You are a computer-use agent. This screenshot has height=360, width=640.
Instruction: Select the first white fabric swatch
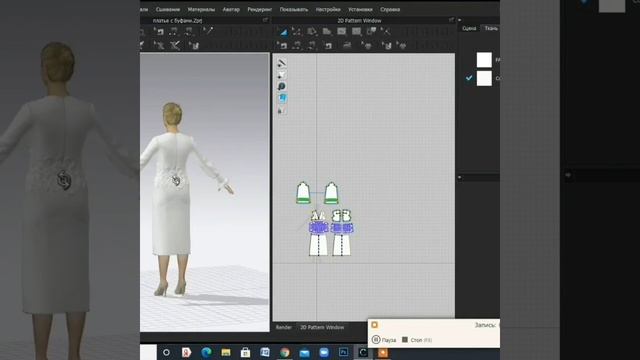pos(484,60)
